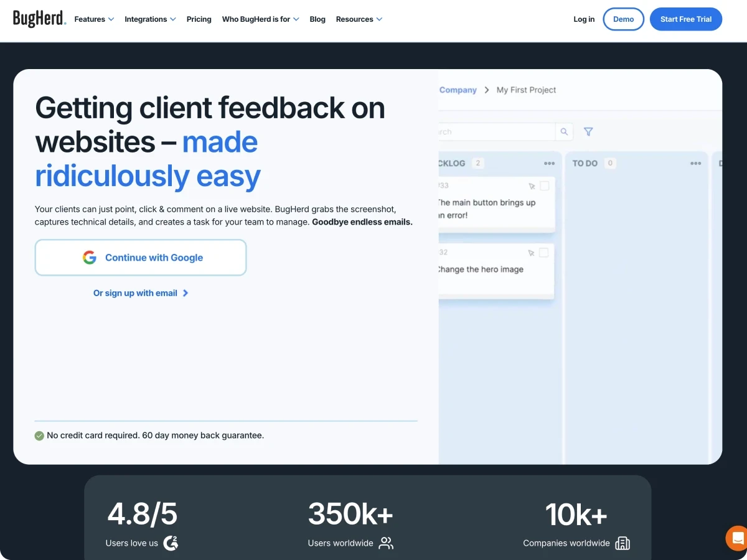Tick the checkbox on the main button error card
747x560 pixels.
coord(544,186)
